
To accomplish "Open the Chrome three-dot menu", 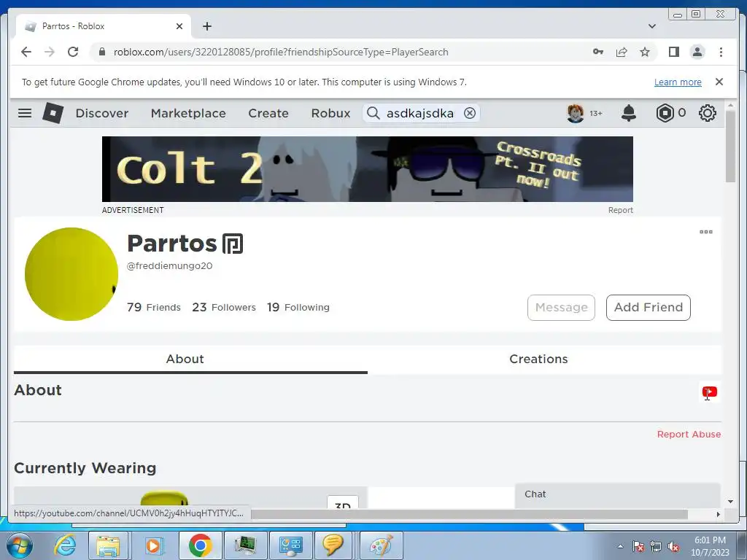I will click(x=721, y=52).
